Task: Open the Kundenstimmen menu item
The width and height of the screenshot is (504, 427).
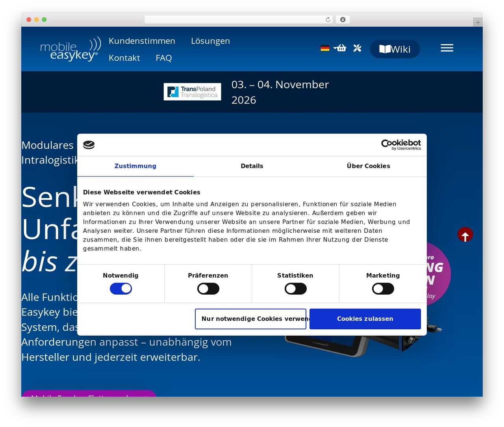Action: pos(142,41)
